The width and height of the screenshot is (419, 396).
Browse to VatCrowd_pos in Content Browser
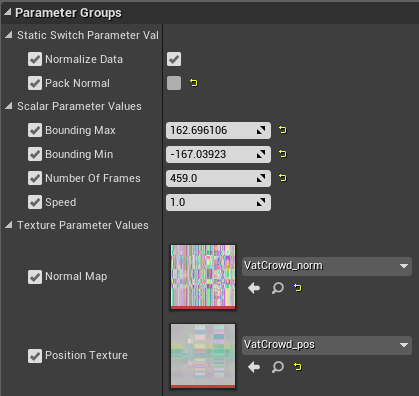point(278,367)
